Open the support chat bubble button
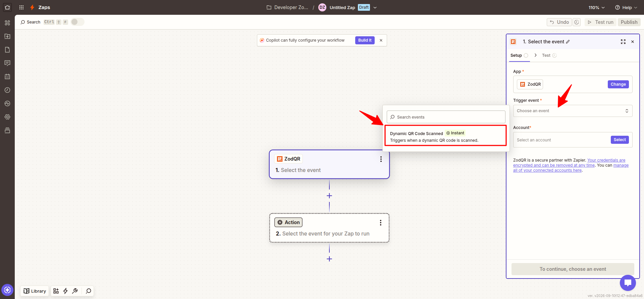Screen dimensions: 644x299 (x=628, y=283)
